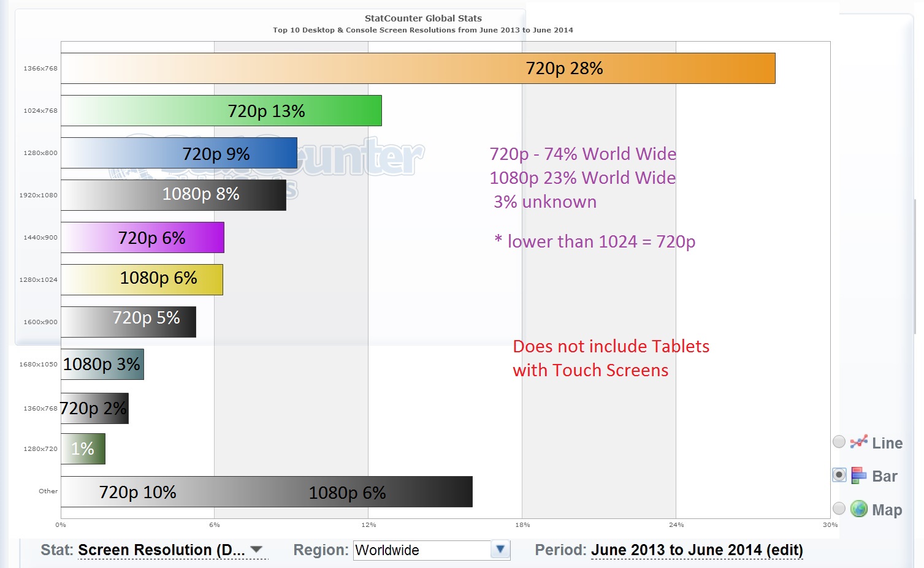The image size is (924, 568).
Task: Click the 6% x-axis tick label
Action: (215, 524)
